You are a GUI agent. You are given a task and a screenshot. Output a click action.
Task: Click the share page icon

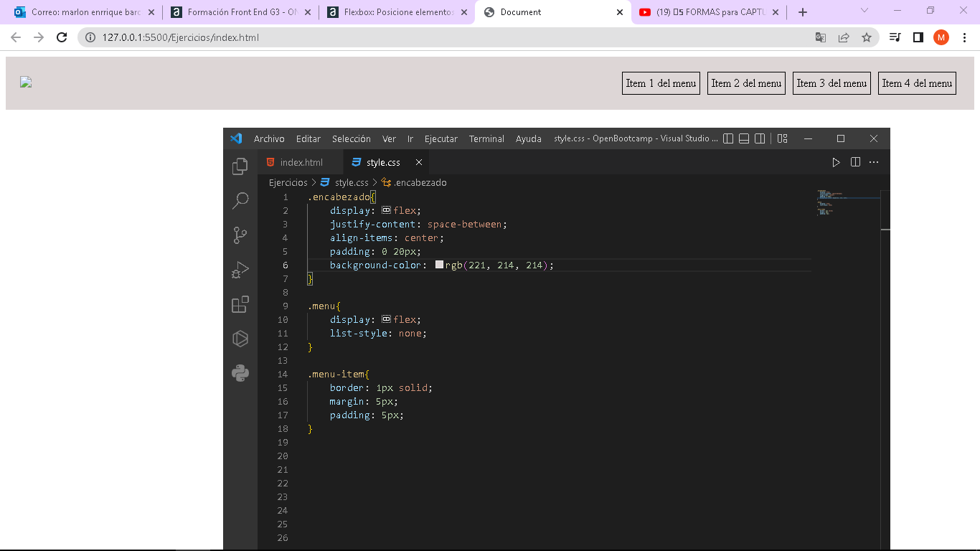(844, 37)
